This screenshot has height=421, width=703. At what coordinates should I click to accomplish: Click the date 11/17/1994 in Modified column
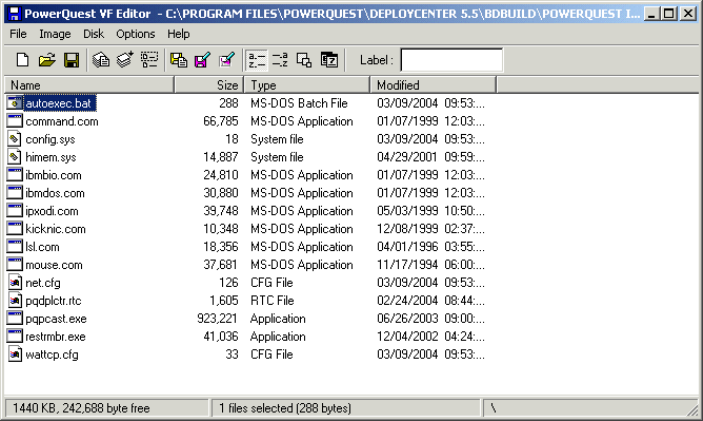click(x=407, y=265)
